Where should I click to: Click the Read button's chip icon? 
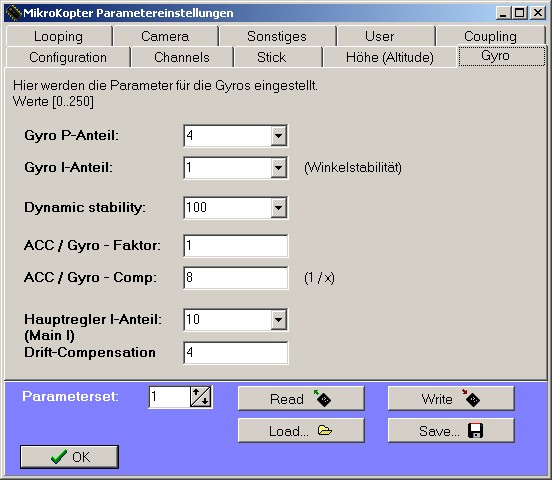point(322,398)
